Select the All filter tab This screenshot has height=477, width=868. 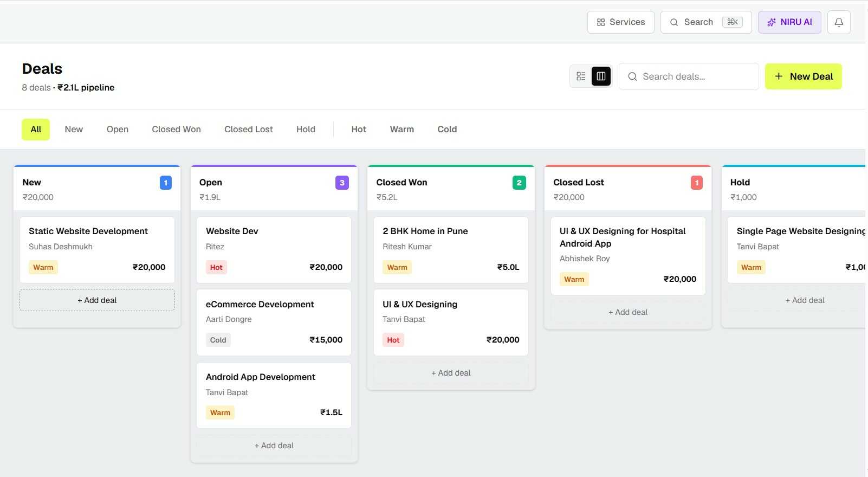pos(36,130)
